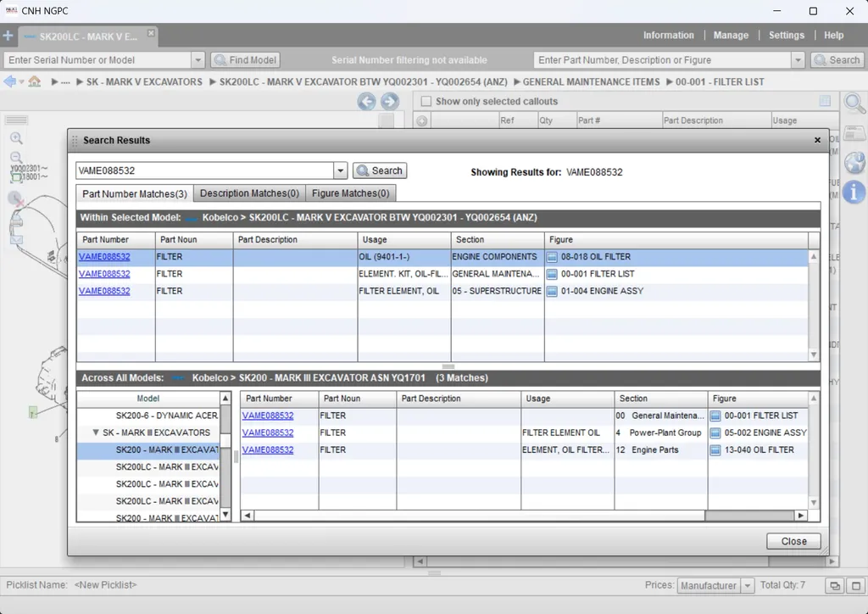Toggle Show only selected callouts checkbox
The image size is (868, 614).
click(x=426, y=101)
